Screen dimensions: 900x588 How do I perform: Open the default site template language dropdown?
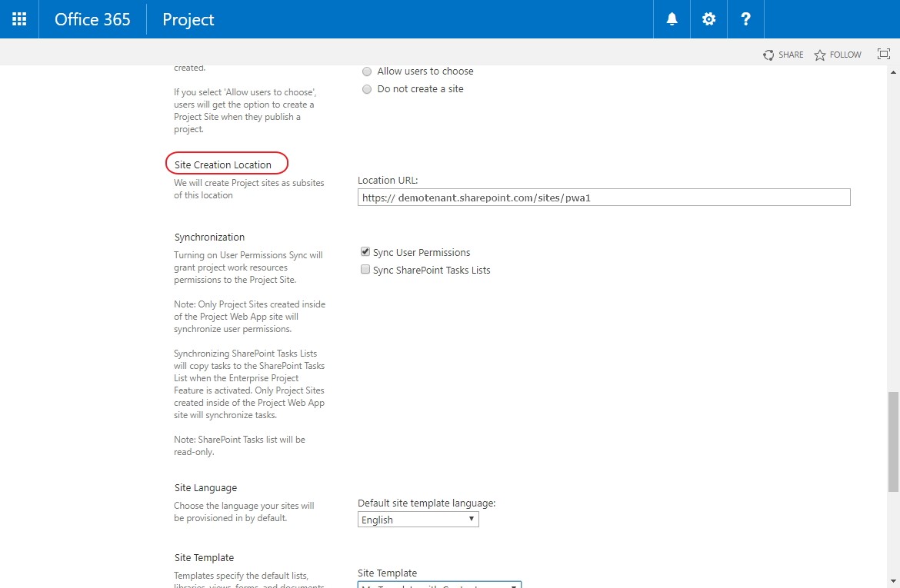click(x=418, y=519)
